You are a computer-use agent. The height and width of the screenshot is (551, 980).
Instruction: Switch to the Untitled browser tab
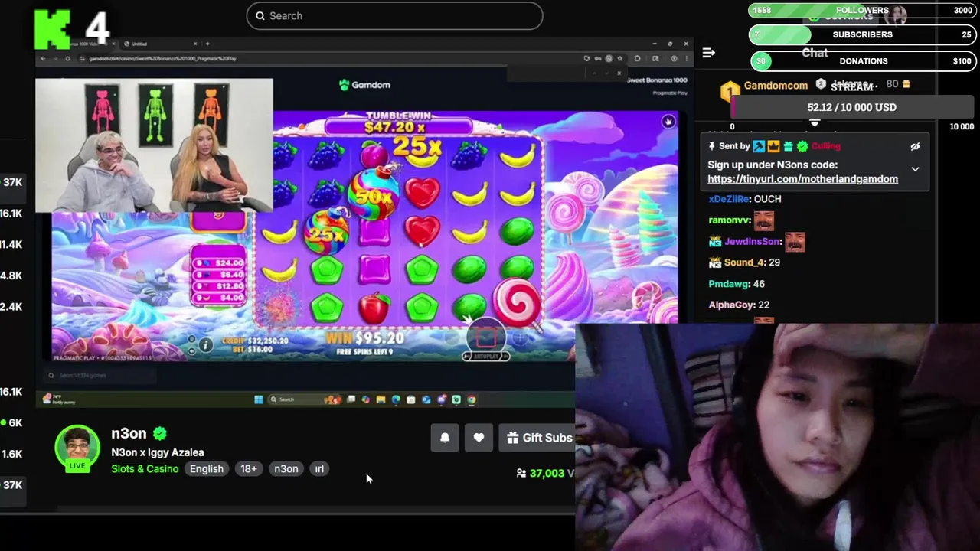coord(159,44)
